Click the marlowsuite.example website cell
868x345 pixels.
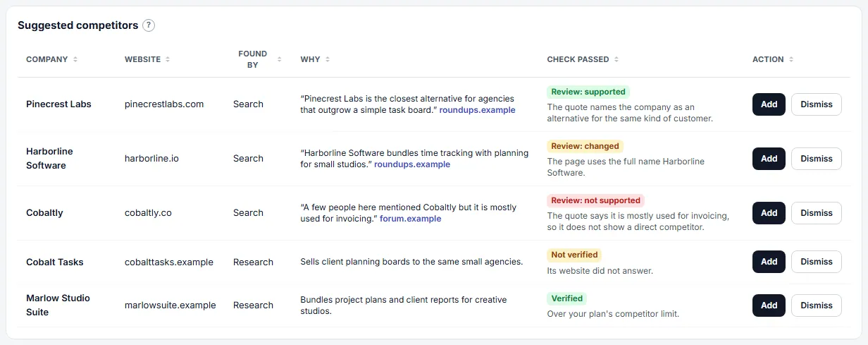tap(170, 305)
